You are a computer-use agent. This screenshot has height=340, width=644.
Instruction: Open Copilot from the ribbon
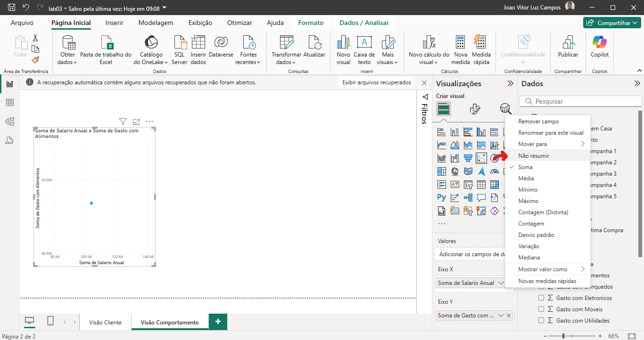click(x=600, y=47)
